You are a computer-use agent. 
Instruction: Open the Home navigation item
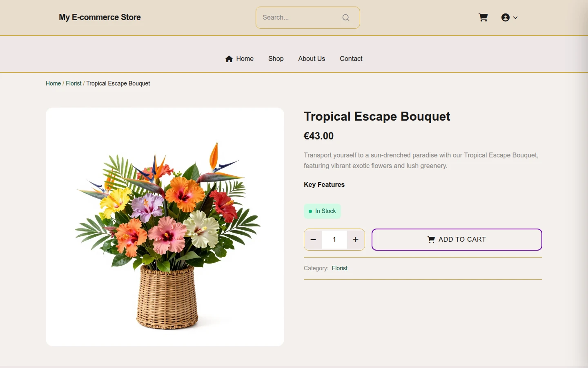239,59
